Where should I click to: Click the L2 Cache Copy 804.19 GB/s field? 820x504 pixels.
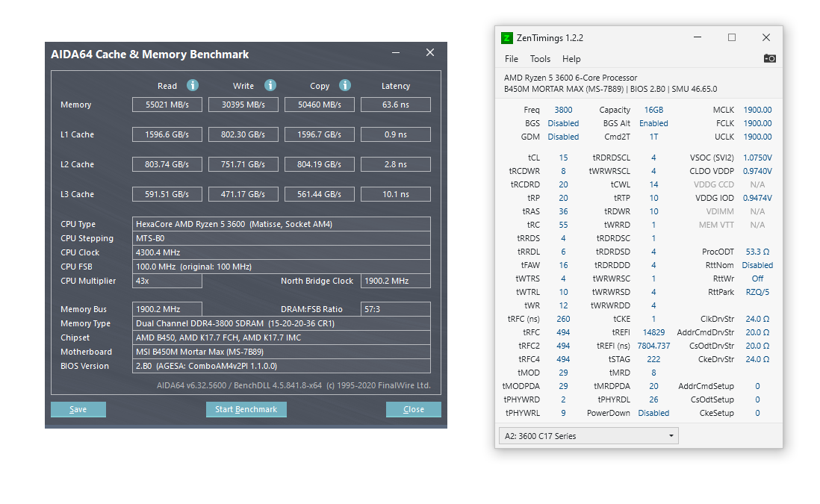(320, 164)
